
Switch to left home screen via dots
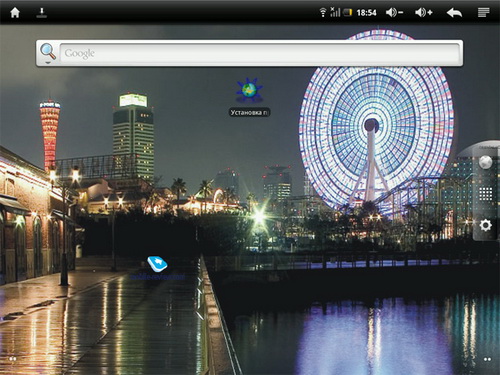click(x=13, y=359)
